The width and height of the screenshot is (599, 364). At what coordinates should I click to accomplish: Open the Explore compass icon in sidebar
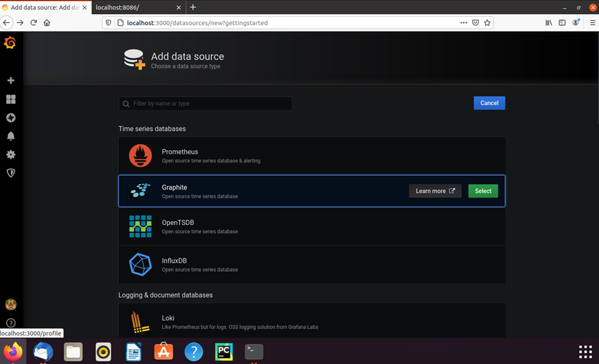tap(11, 118)
